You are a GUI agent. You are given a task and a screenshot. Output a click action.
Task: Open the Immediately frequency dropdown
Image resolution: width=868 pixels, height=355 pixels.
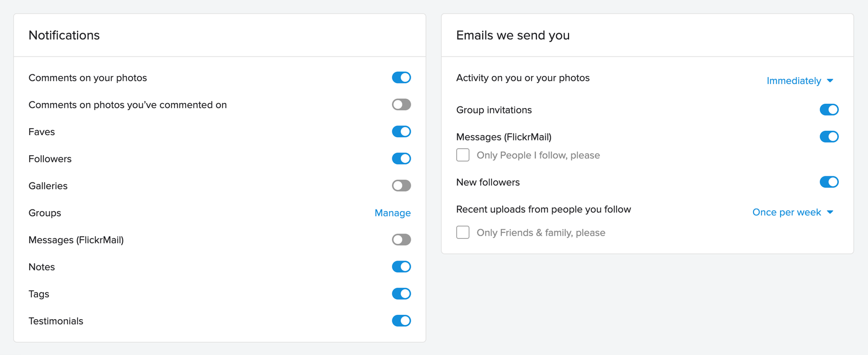[x=800, y=81]
